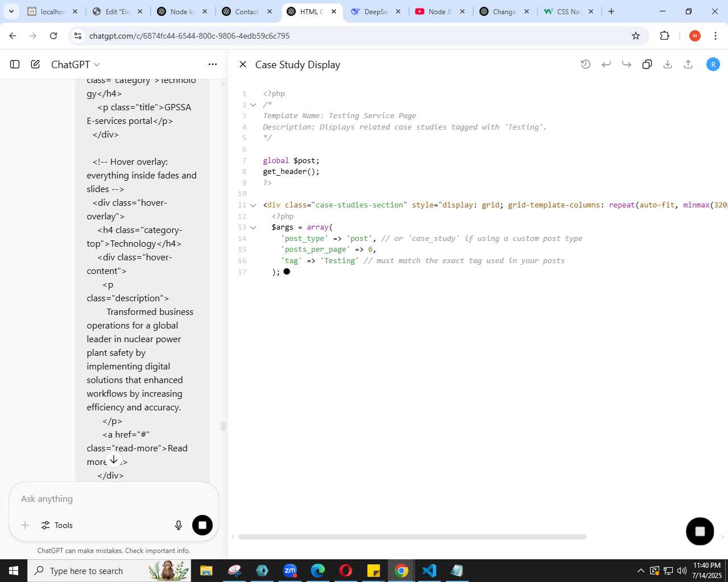Select the Case Study Display title
Image resolution: width=728 pixels, height=582 pixels.
297,65
